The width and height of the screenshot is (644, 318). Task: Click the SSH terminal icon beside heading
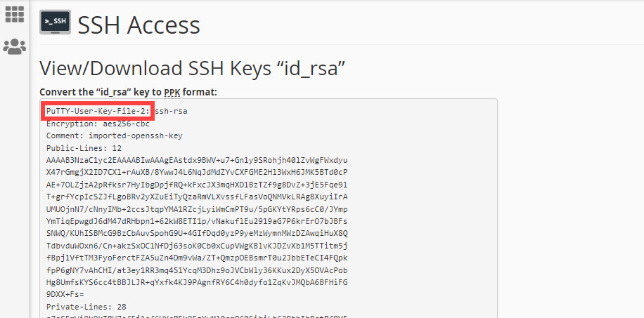tap(55, 22)
